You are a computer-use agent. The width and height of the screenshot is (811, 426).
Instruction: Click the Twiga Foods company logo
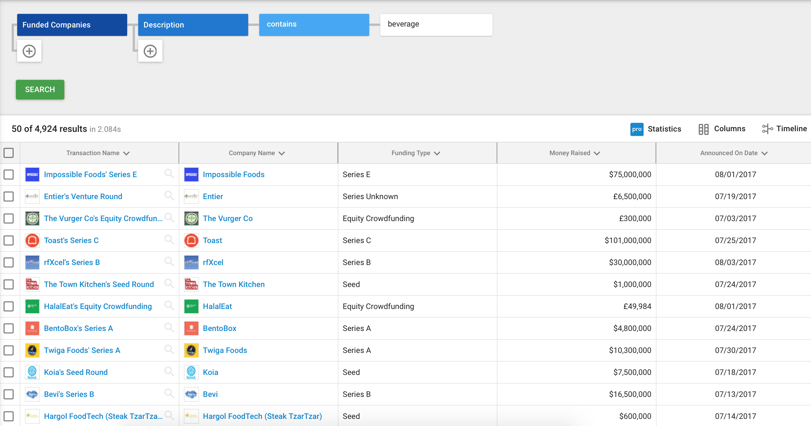click(191, 351)
